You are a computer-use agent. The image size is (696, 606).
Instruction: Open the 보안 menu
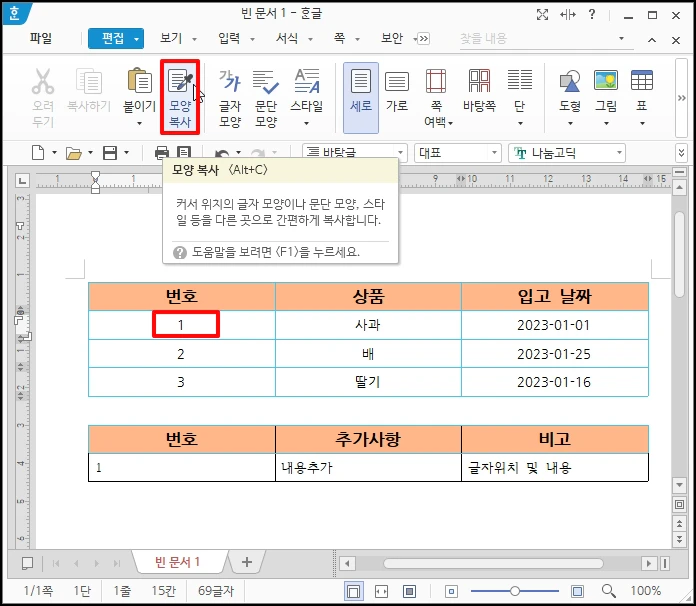392,38
